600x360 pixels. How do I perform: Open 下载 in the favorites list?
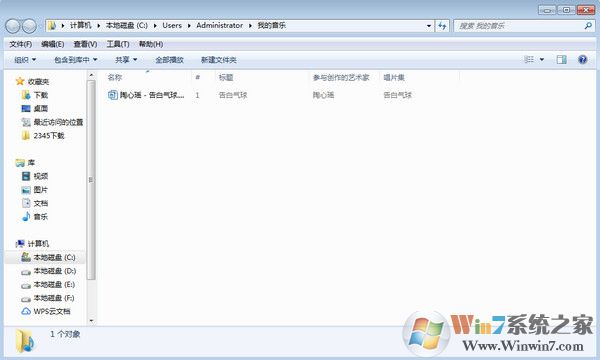pyautogui.click(x=41, y=95)
